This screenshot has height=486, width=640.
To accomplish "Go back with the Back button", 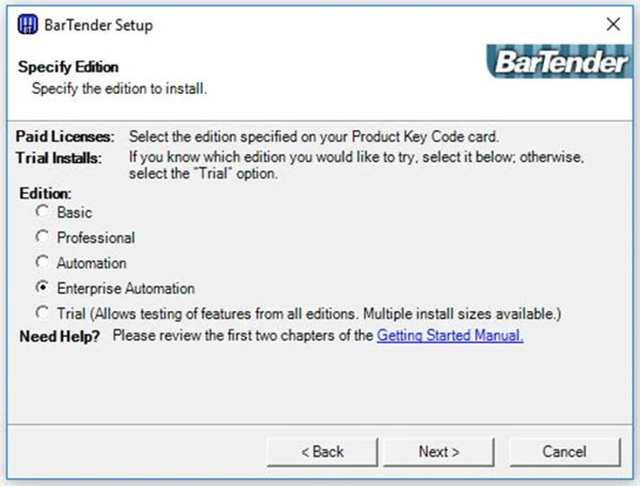I will [322, 452].
